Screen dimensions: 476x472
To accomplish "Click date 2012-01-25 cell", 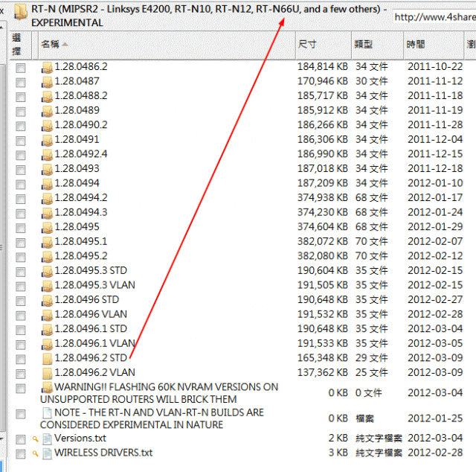I will (435, 418).
